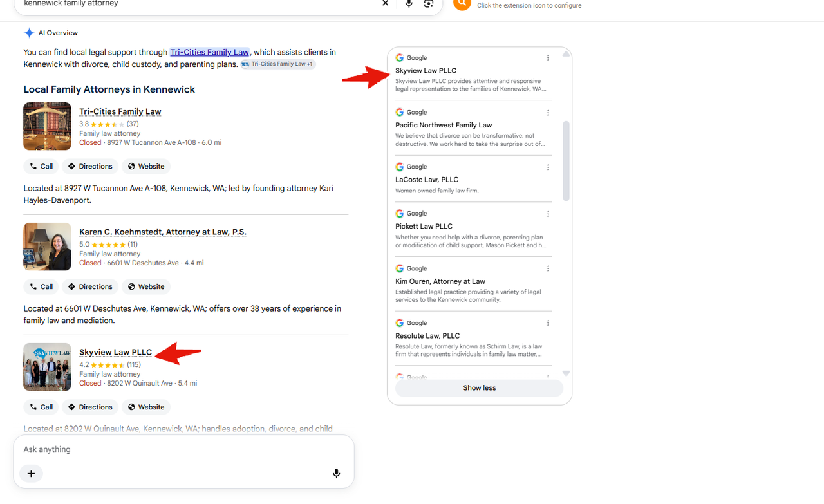Open Karen C. Koehmstedt's thumbnail photo
The width and height of the screenshot is (824, 504).
click(x=48, y=247)
